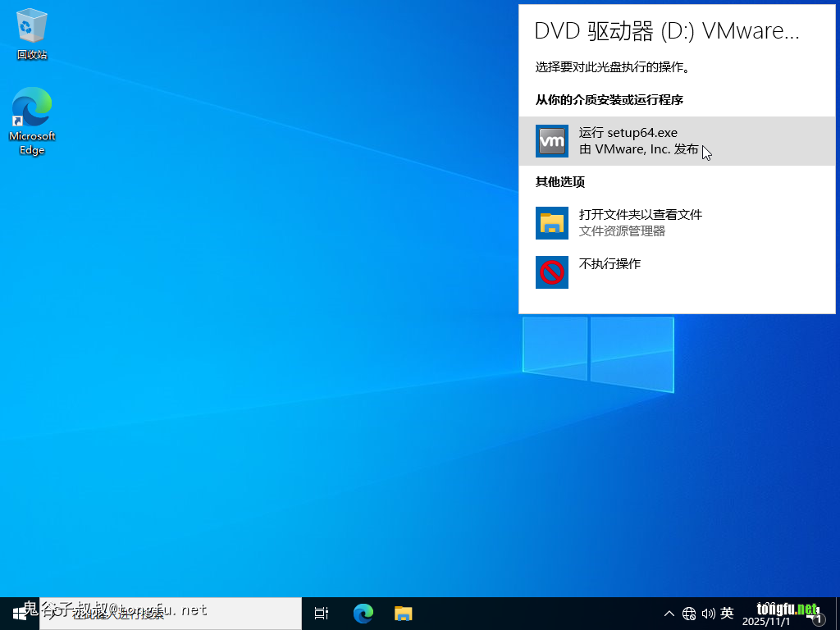Click the taskbar search box
Viewport: 840px width, 630px height.
(x=171, y=613)
